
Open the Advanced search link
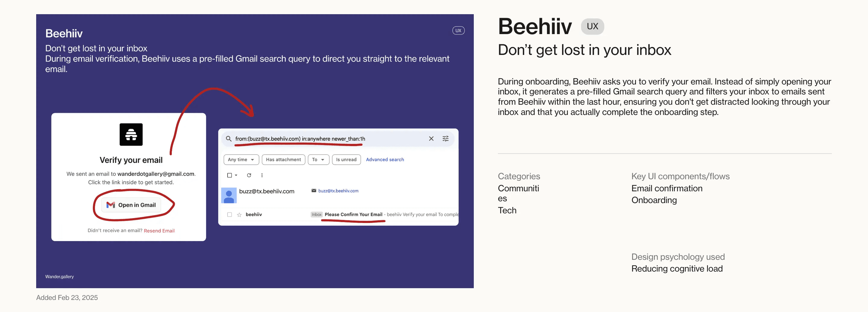[385, 160]
